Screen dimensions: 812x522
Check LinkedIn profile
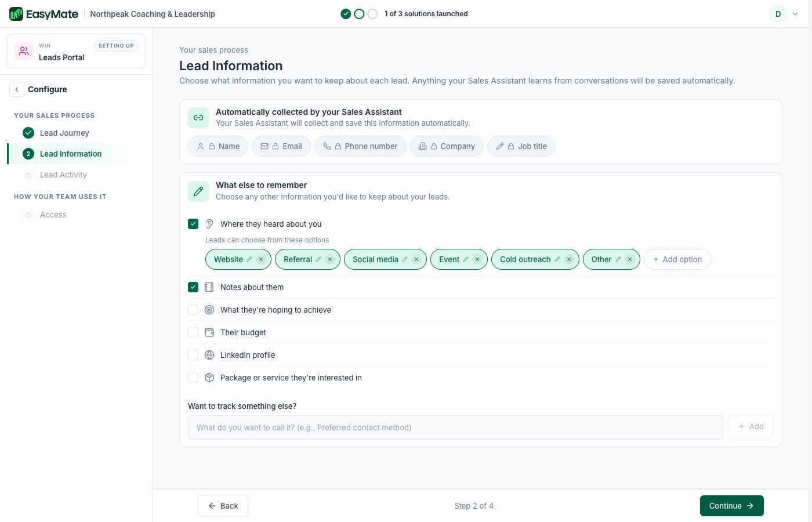tap(193, 355)
